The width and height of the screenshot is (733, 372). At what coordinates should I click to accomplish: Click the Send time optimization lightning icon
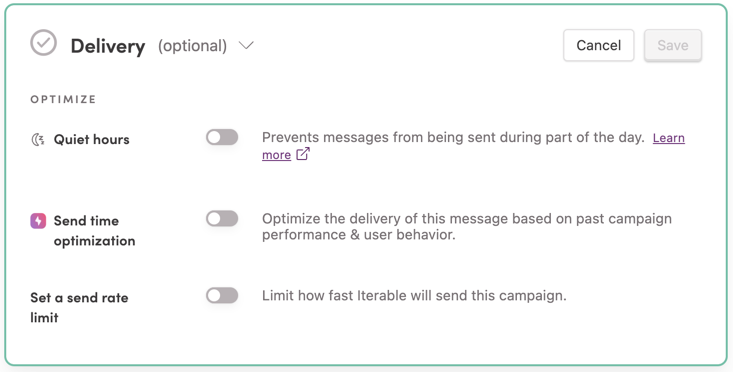pos(38,221)
